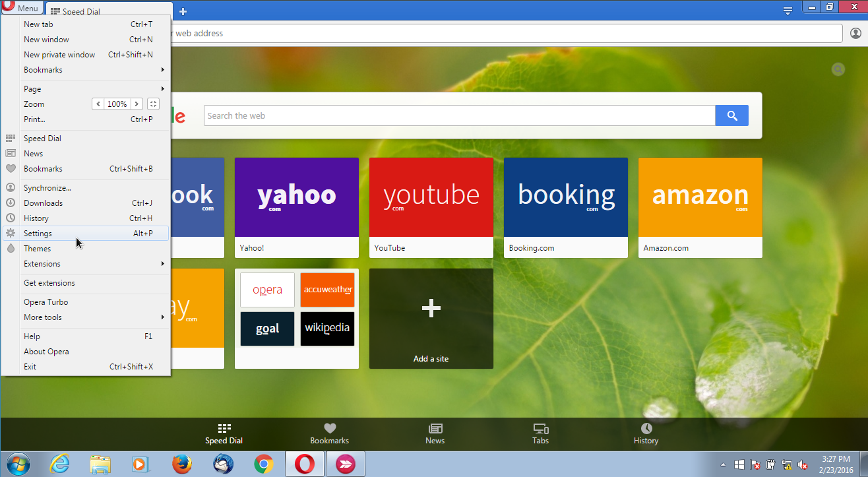868x477 pixels.
Task: Switch to Speed Dial in bottom bar
Action: 224,434
